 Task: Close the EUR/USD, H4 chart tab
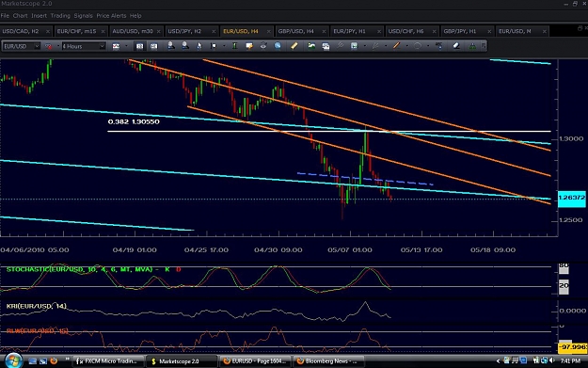pos(268,31)
